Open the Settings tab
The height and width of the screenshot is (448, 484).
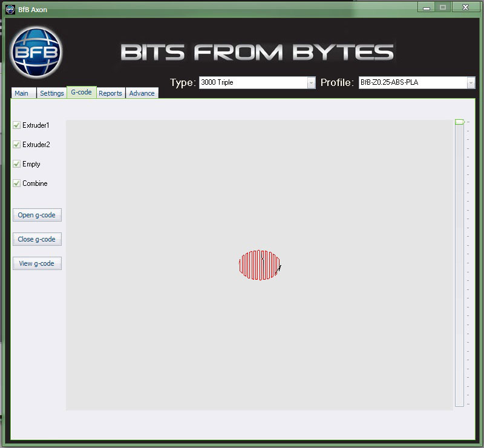[51, 93]
